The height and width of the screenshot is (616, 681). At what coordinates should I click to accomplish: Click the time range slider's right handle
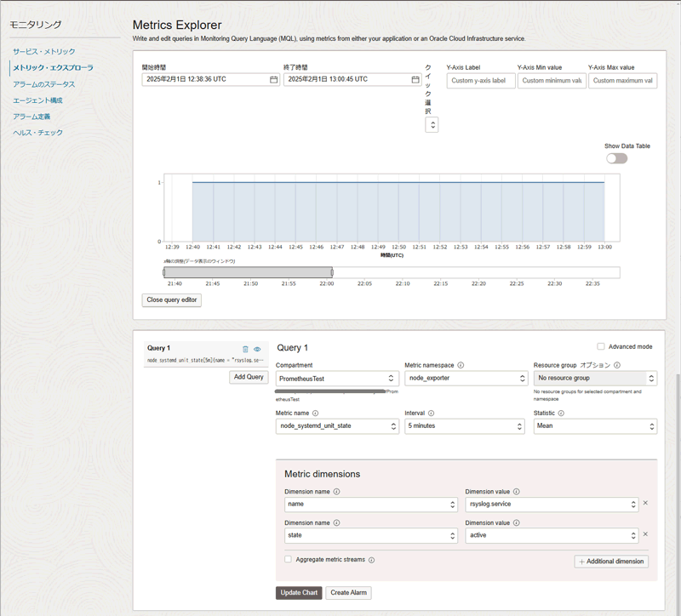coord(332,272)
